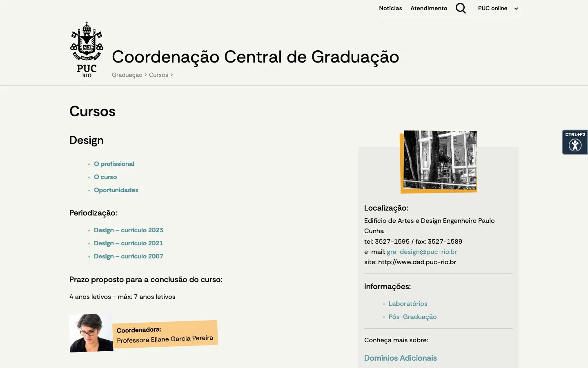Click the telephone and fax line

point(413,242)
